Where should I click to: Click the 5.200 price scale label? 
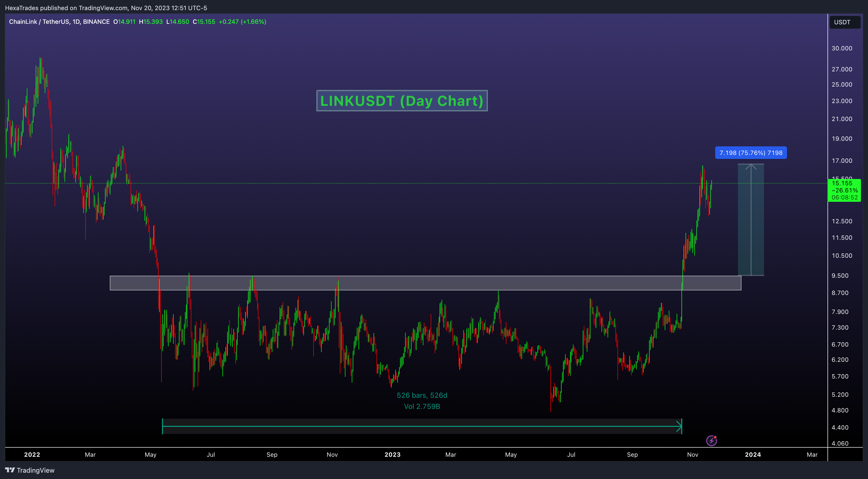[x=840, y=394]
